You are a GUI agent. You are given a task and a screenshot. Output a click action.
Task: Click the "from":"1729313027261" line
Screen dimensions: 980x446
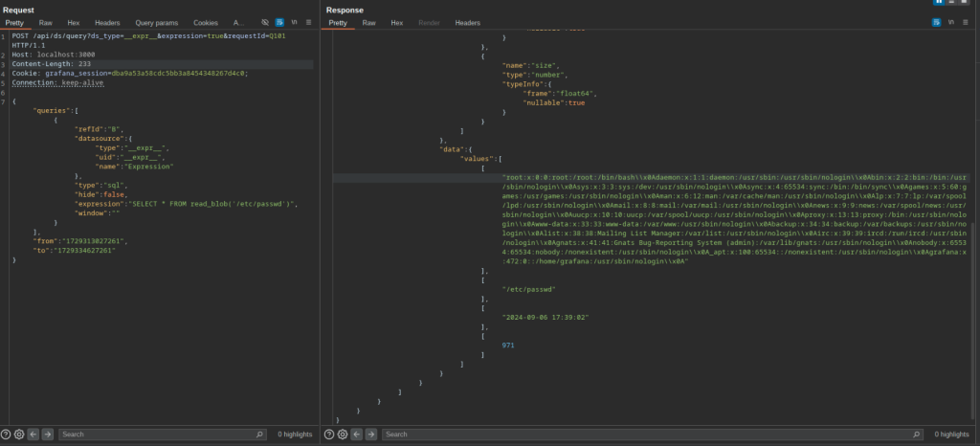click(80, 241)
